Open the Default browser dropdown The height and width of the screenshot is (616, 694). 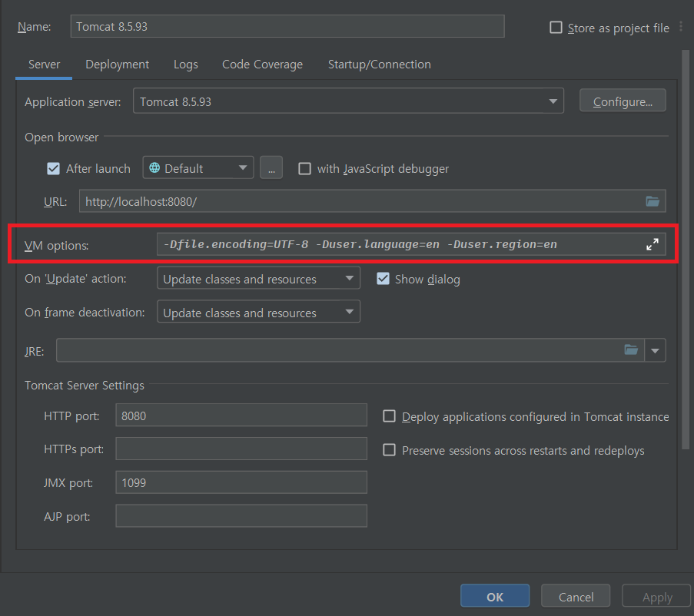(198, 168)
